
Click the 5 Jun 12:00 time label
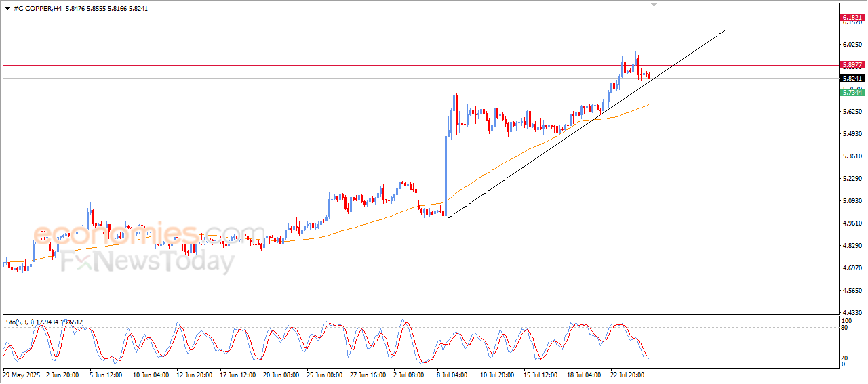pos(105,374)
